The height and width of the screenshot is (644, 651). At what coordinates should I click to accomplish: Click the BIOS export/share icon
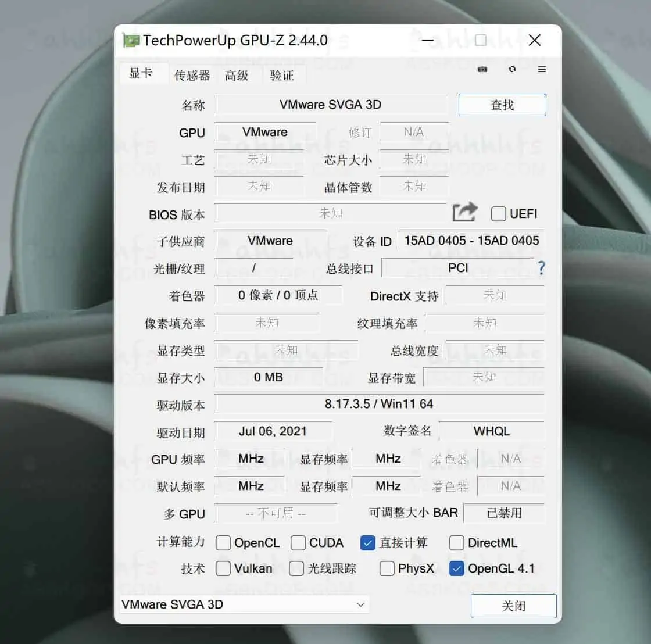(464, 212)
